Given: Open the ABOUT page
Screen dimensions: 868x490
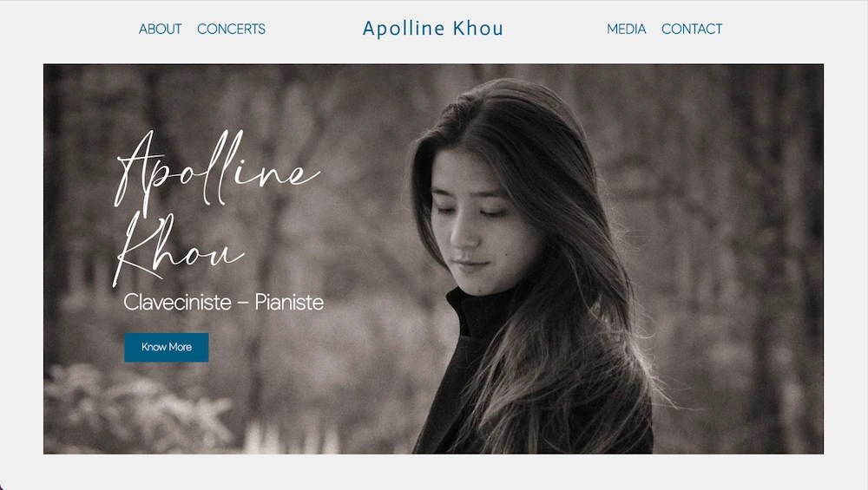Looking at the screenshot, I should click(x=160, y=29).
